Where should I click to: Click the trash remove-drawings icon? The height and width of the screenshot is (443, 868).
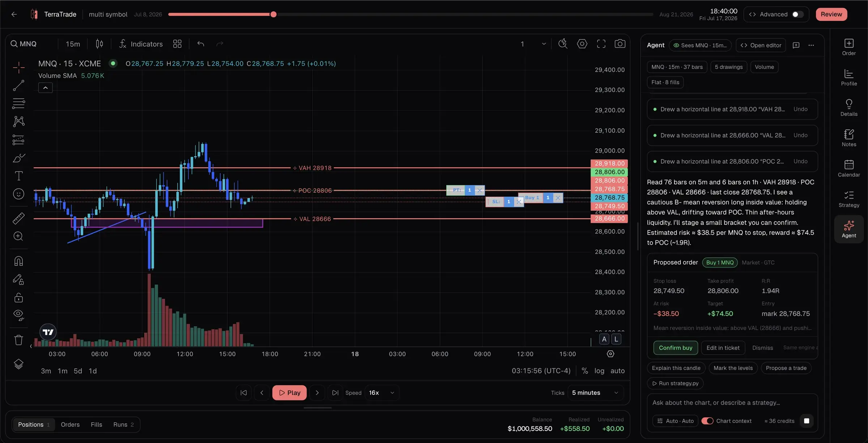click(x=18, y=340)
